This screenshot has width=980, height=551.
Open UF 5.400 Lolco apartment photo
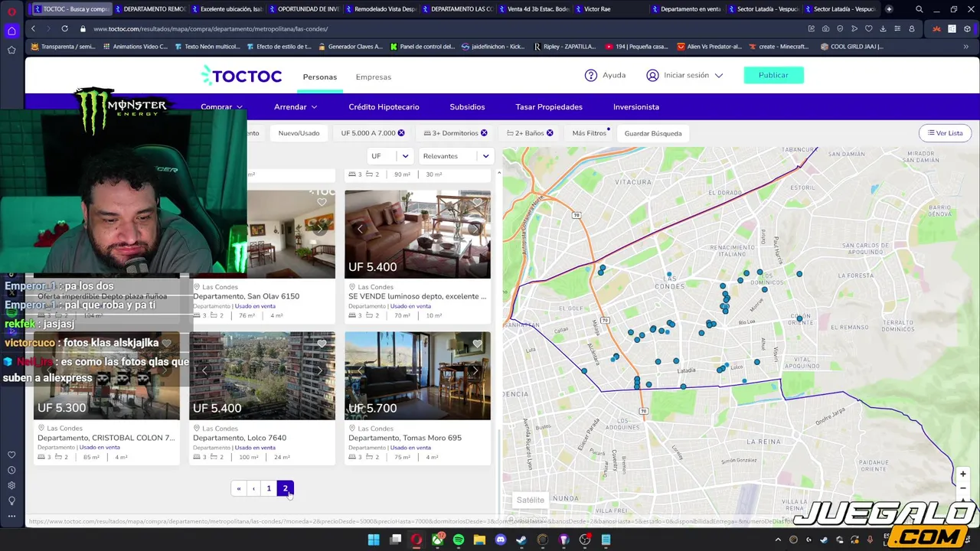(x=262, y=376)
